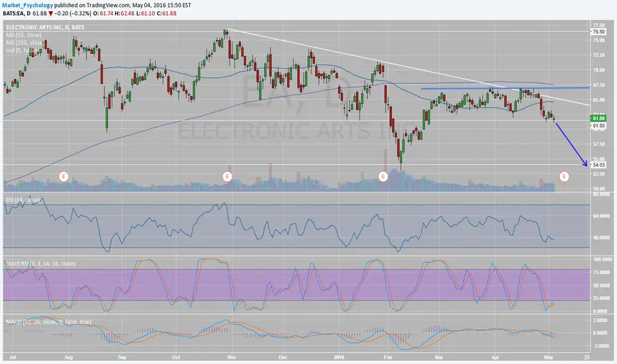Click the Sep label on the time axis
This screenshot has width=617, height=364.
point(122,357)
